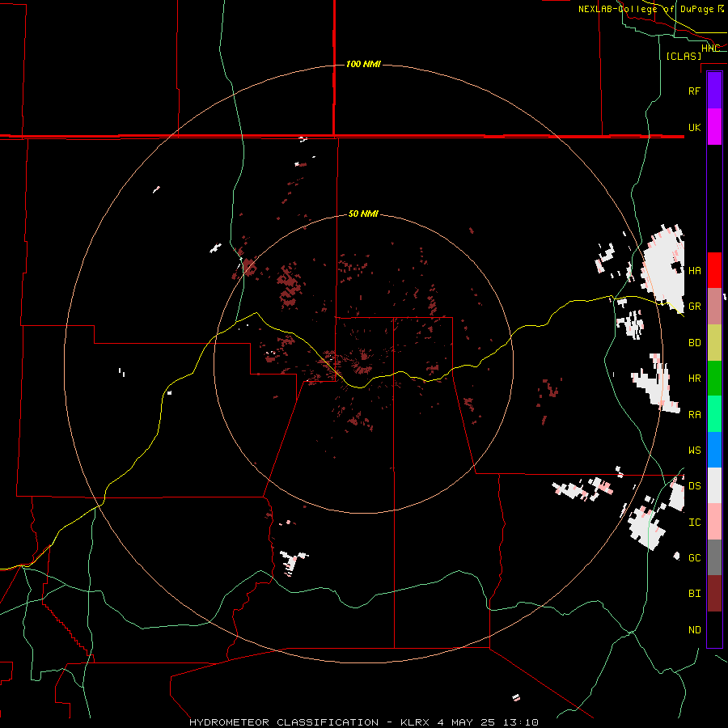Screen dimensions: 728x728
Task: Click the Hydrometeor Classification KLRX caption
Action: (363, 722)
